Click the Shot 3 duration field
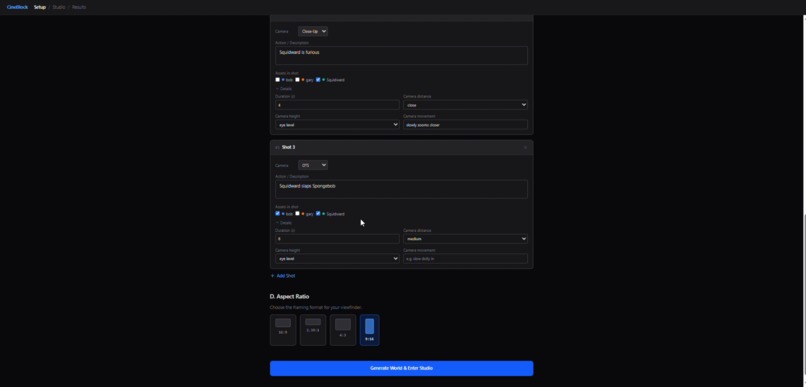This screenshot has height=387, width=806. click(337, 239)
